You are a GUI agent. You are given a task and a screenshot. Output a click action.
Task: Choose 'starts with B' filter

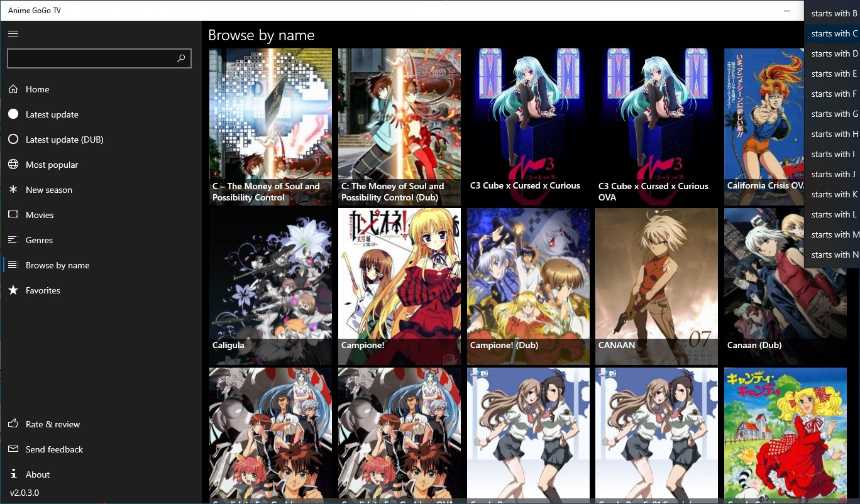(832, 13)
